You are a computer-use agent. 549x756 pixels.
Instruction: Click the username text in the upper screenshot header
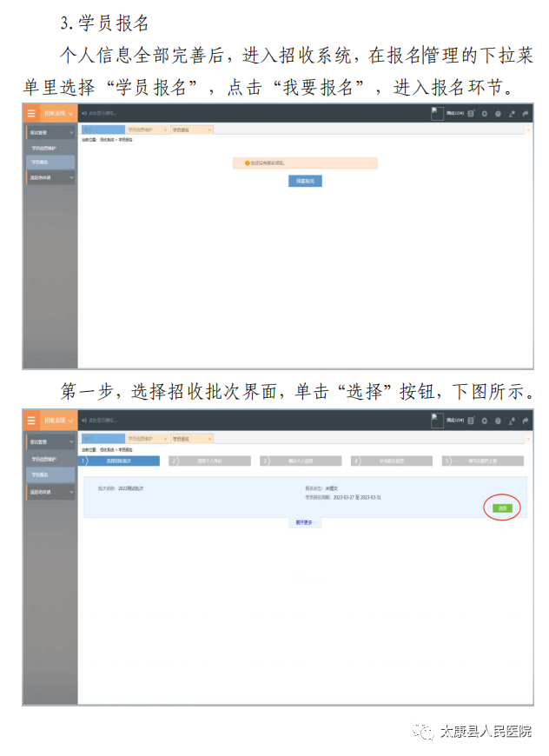[x=454, y=113]
